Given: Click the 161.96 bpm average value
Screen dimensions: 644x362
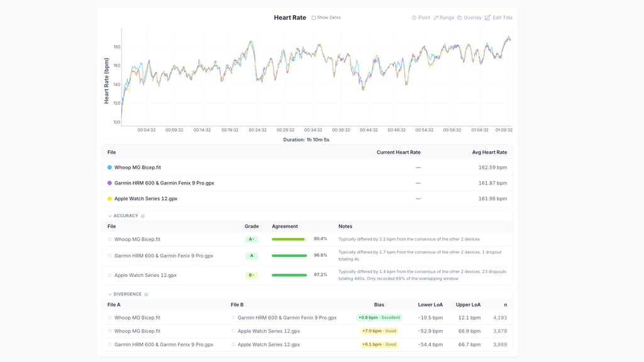Looking at the screenshot, I should pos(492,199).
